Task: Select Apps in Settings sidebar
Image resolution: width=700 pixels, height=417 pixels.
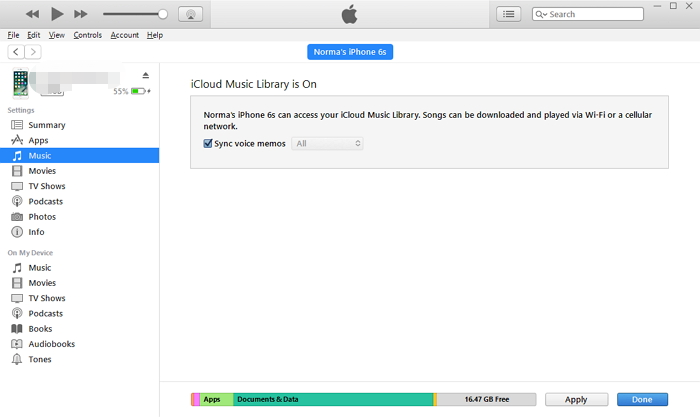Action: (x=79, y=140)
